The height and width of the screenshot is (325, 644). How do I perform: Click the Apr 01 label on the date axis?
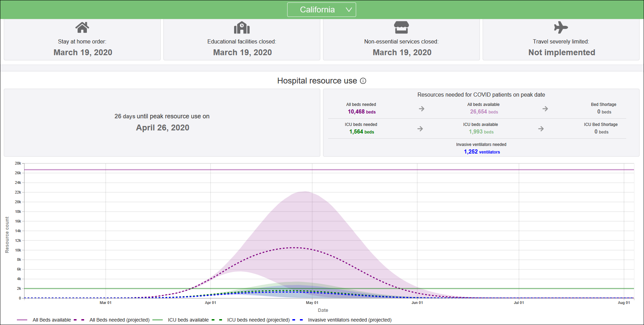pos(210,303)
